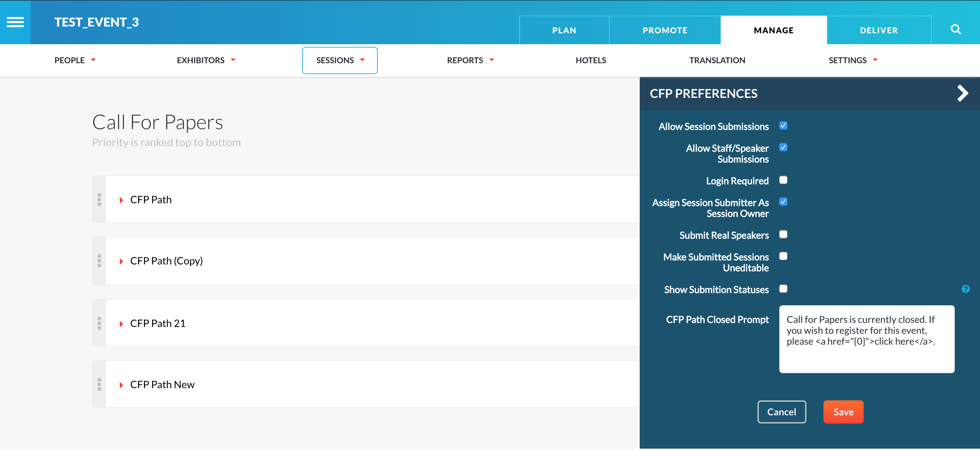Image resolution: width=980 pixels, height=450 pixels.
Task: Open the hamburger navigation menu
Action: click(x=15, y=22)
